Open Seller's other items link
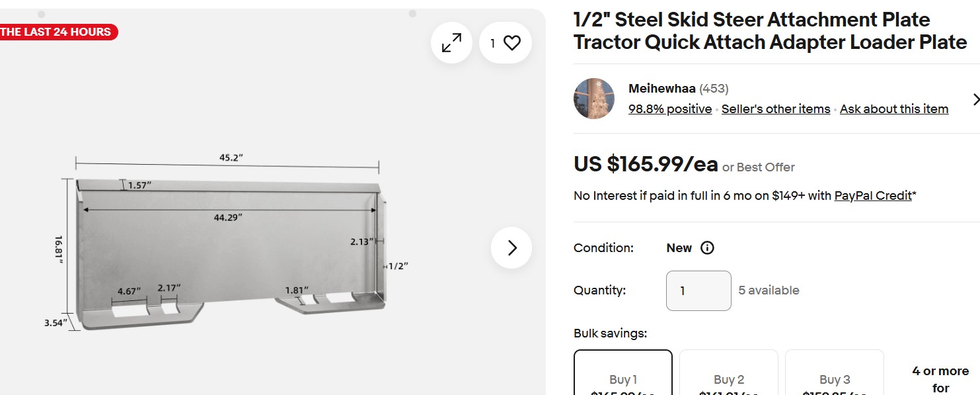Screen dimensions: 980x395 [776, 109]
